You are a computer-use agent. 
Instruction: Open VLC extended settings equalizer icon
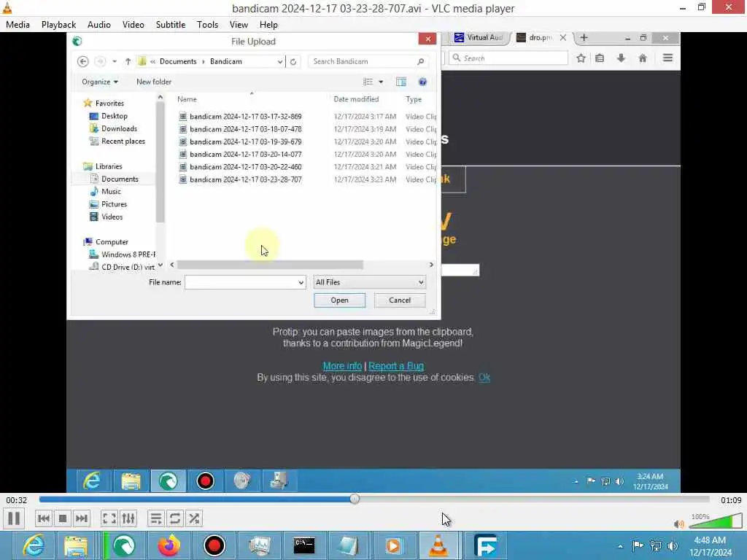[x=128, y=518]
